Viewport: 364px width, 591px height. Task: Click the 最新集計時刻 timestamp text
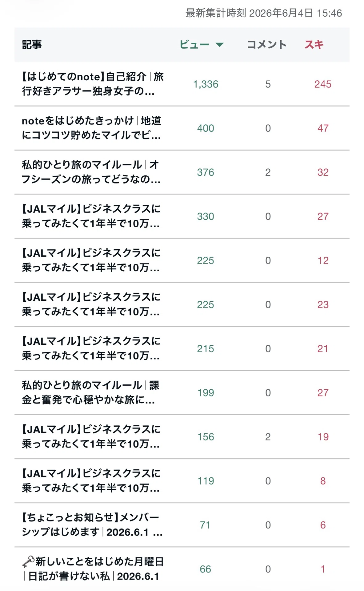point(264,13)
